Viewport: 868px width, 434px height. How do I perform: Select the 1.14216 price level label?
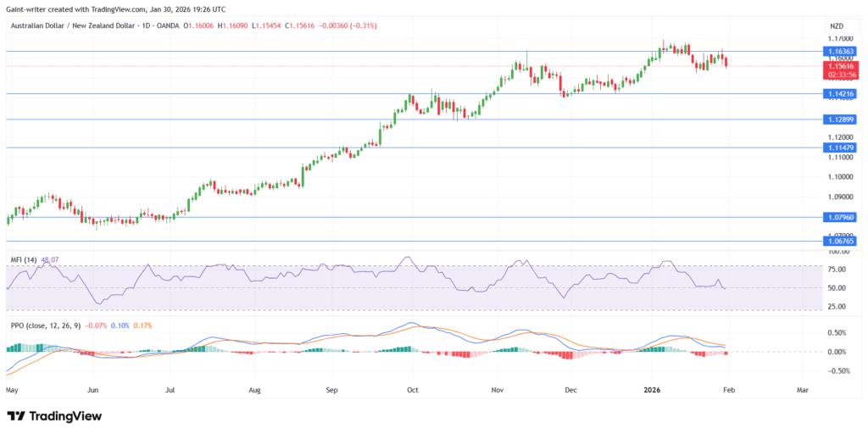[841, 93]
